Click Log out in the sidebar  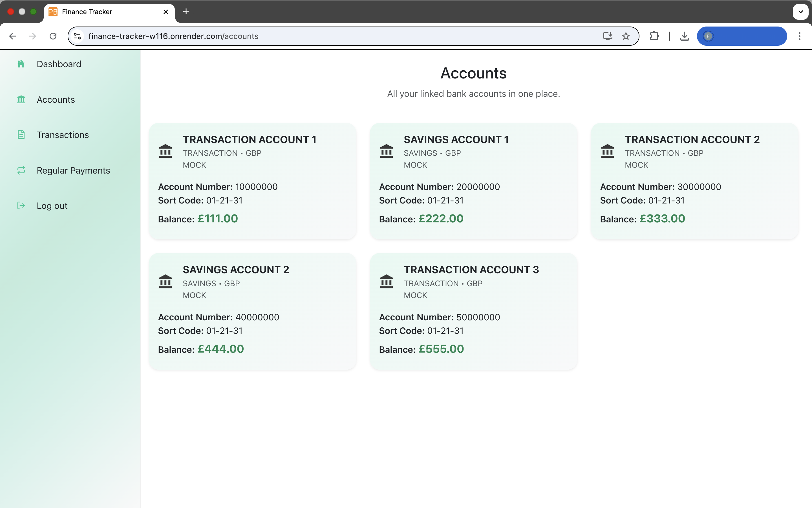52,206
